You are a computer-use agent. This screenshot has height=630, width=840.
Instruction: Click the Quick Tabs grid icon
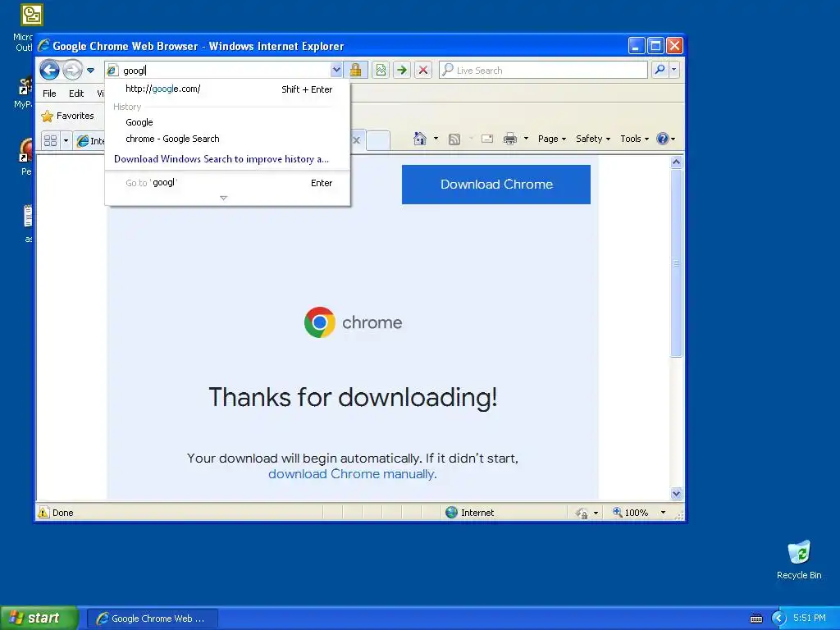pyautogui.click(x=50, y=141)
